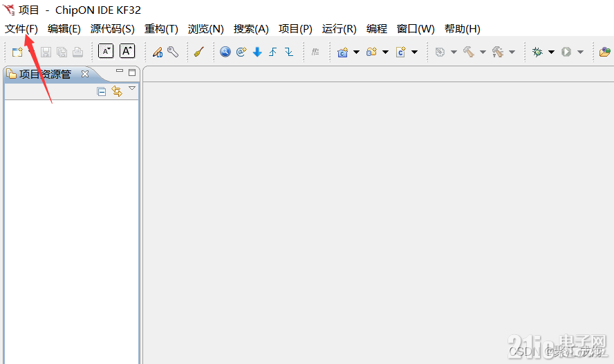This screenshot has width=614, height=364.
Task: Expand the build all dropdown arrow
Action: (512, 52)
